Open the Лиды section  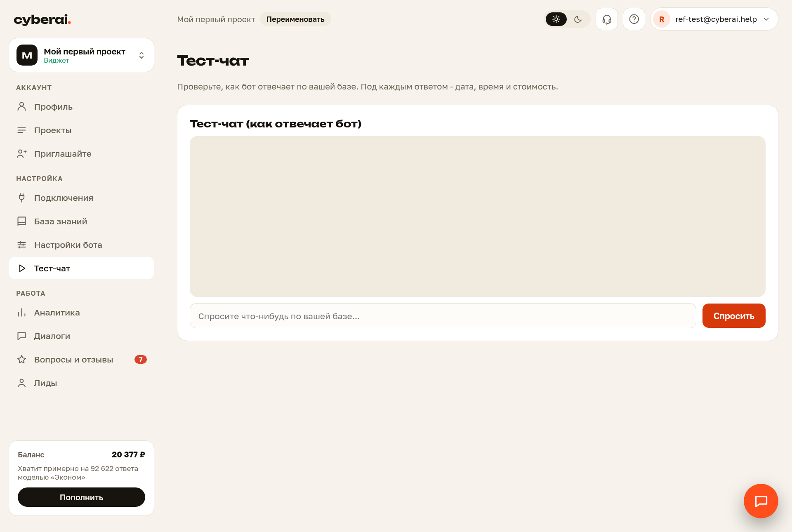[x=81, y=383]
